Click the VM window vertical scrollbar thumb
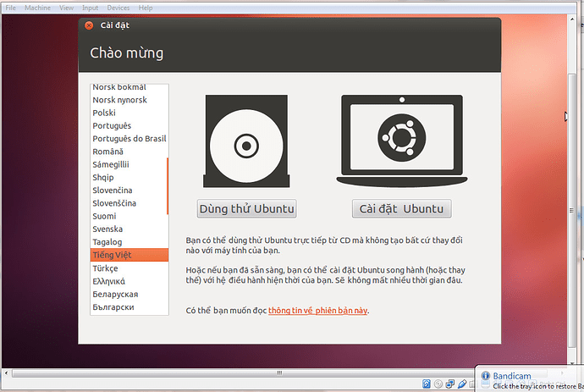This screenshot has height=392, width=584. coord(571,211)
